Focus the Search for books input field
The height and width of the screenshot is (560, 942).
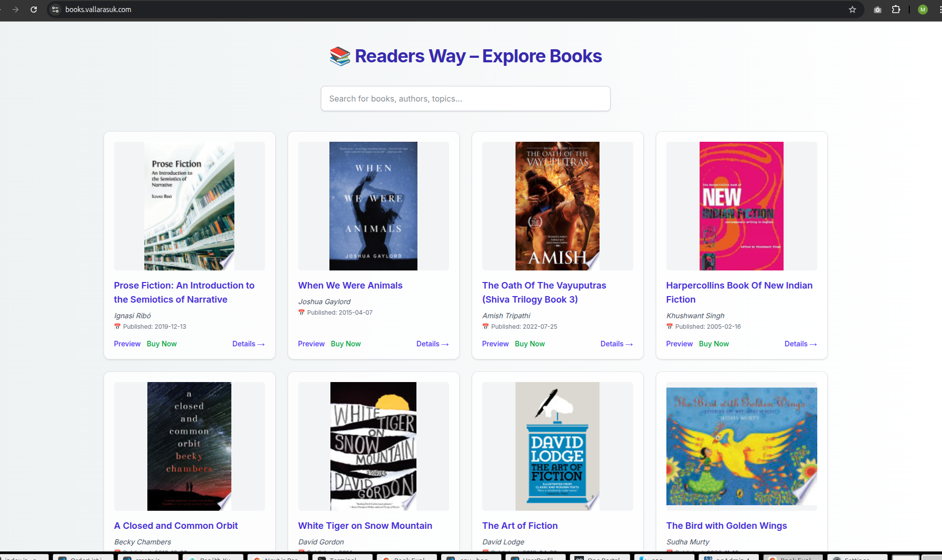466,99
